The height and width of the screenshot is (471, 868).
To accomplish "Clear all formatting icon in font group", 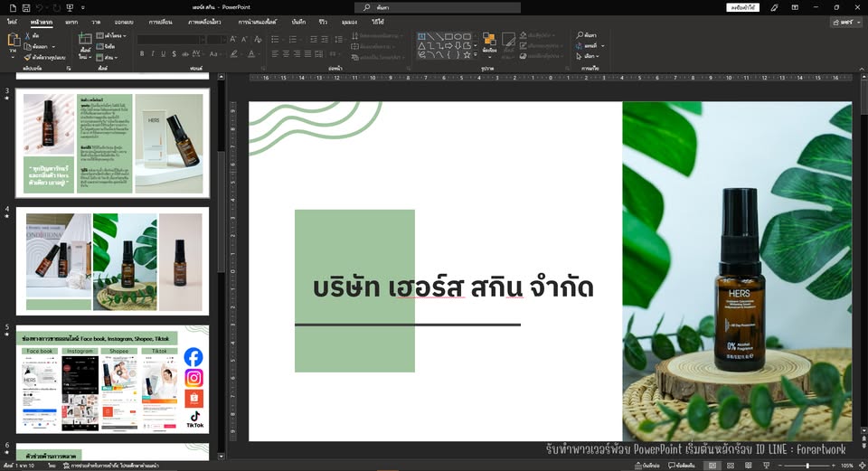I will (x=258, y=39).
